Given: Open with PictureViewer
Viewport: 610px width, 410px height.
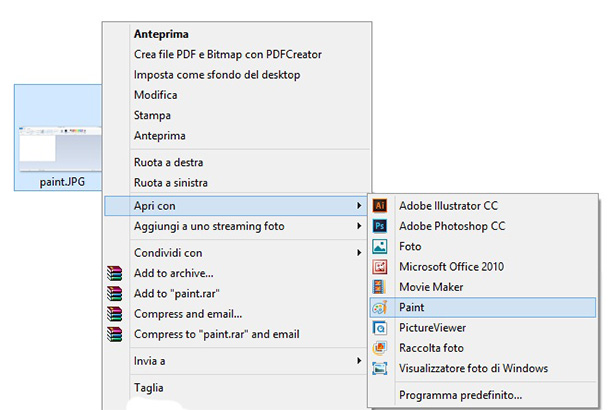Looking at the screenshot, I should [432, 328].
